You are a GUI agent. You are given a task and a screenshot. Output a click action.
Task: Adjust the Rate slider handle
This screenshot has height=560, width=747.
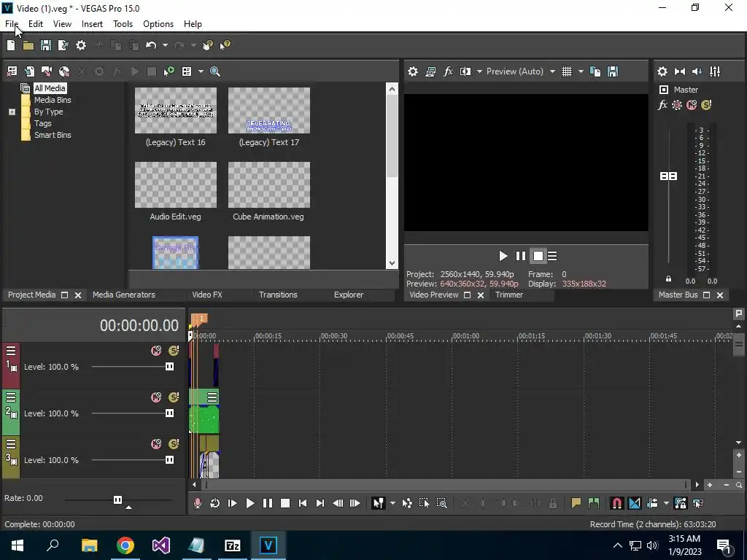(x=117, y=499)
